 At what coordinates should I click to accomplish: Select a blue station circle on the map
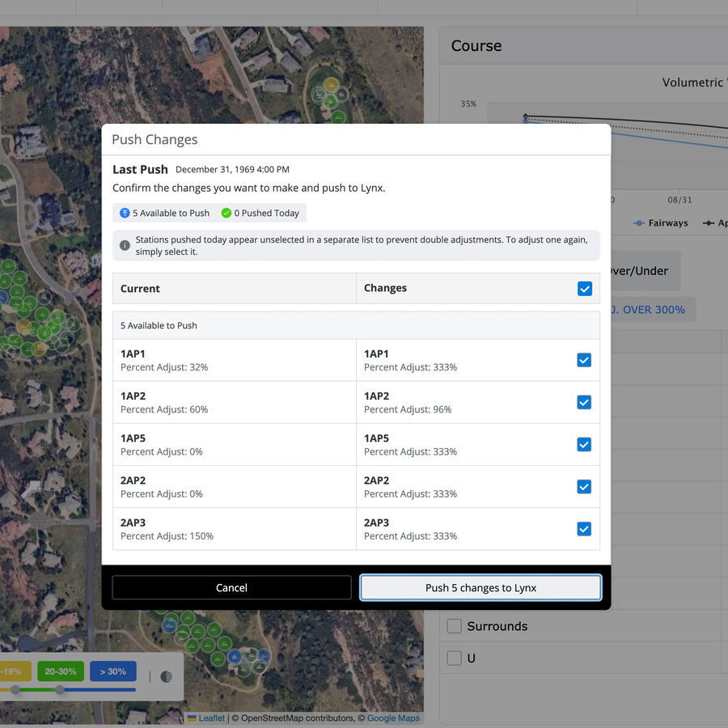coord(235,656)
